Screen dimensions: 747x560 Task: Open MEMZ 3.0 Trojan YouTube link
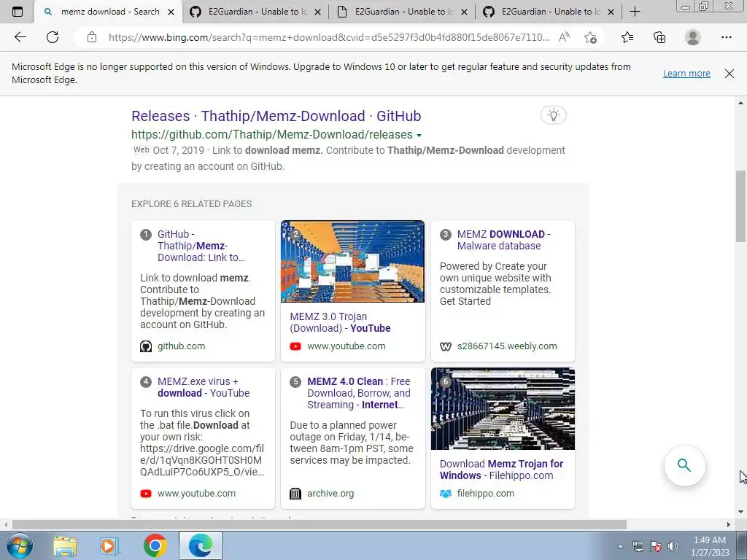point(340,322)
